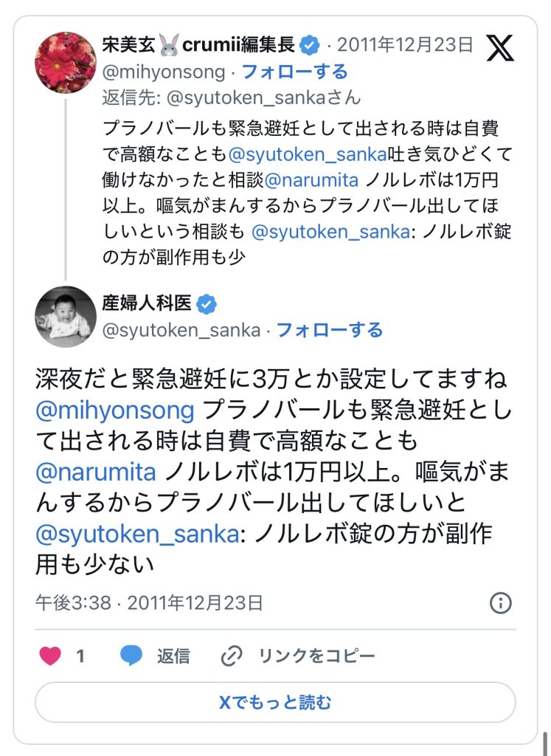Click verified badge next to crumii編集長
This screenshot has width=551, height=756.
pyautogui.click(x=310, y=45)
